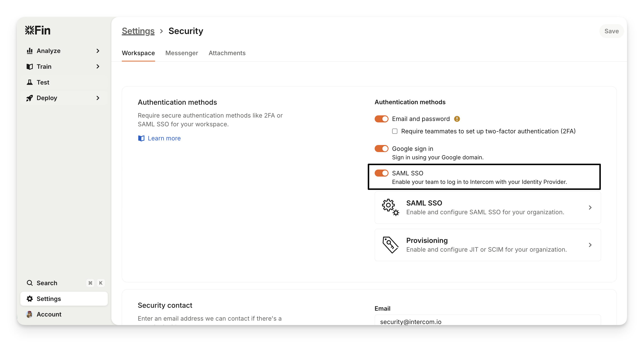This screenshot has width=644, height=342.
Task: Click the Settings gear icon in sidebar
Action: click(30, 299)
